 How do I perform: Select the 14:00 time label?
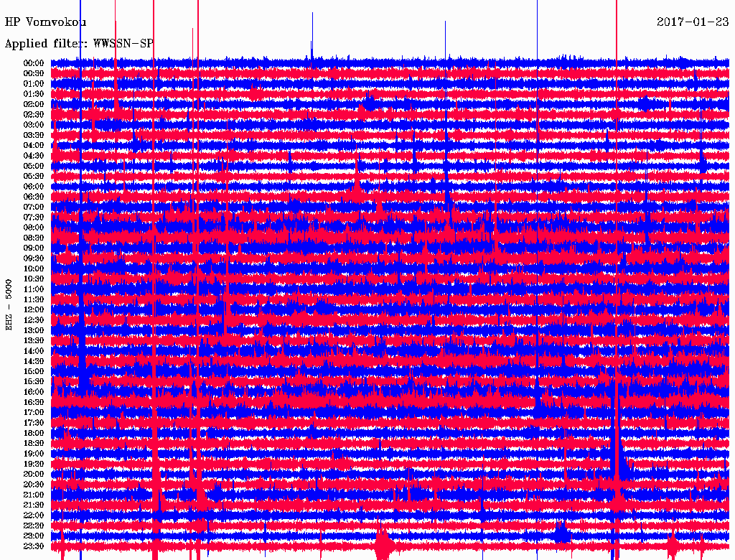pyautogui.click(x=34, y=351)
